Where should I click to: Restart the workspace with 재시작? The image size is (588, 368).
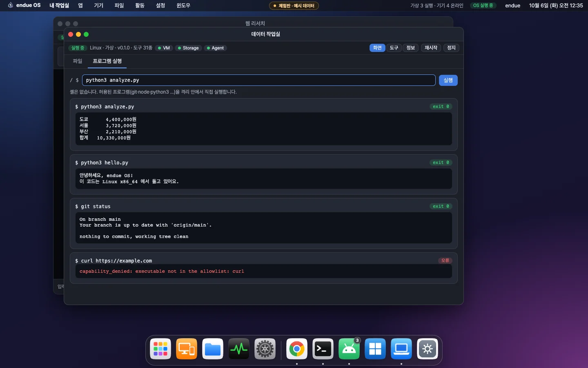(431, 48)
